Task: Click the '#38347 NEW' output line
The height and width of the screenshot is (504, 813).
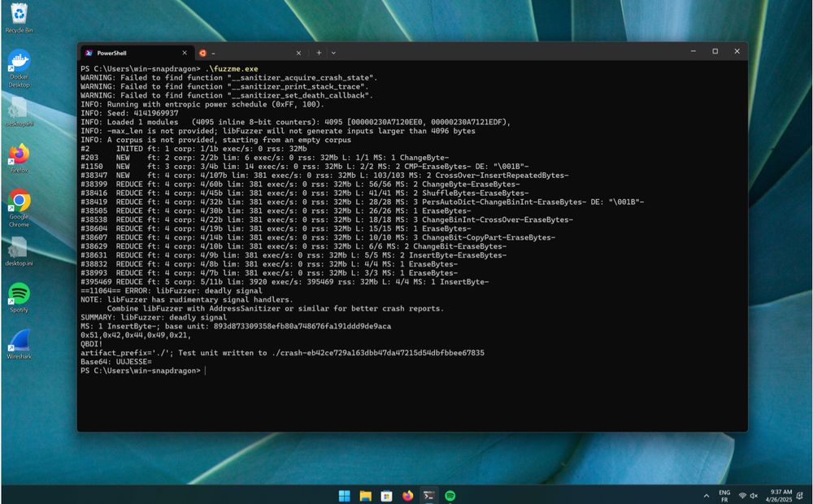Action: tap(324, 176)
